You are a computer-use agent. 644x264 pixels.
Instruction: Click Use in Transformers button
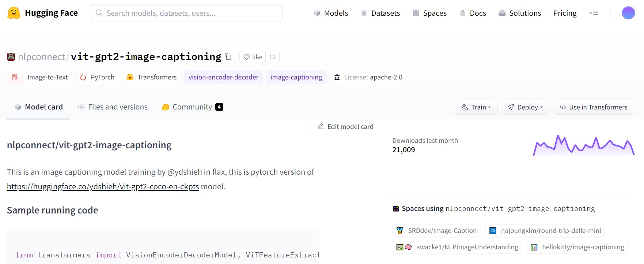[593, 107]
